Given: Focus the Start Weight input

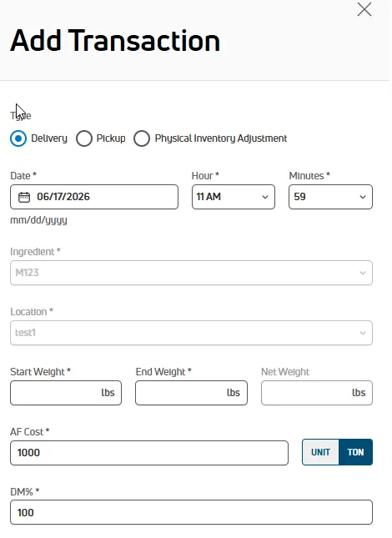Looking at the screenshot, I should [x=66, y=393].
